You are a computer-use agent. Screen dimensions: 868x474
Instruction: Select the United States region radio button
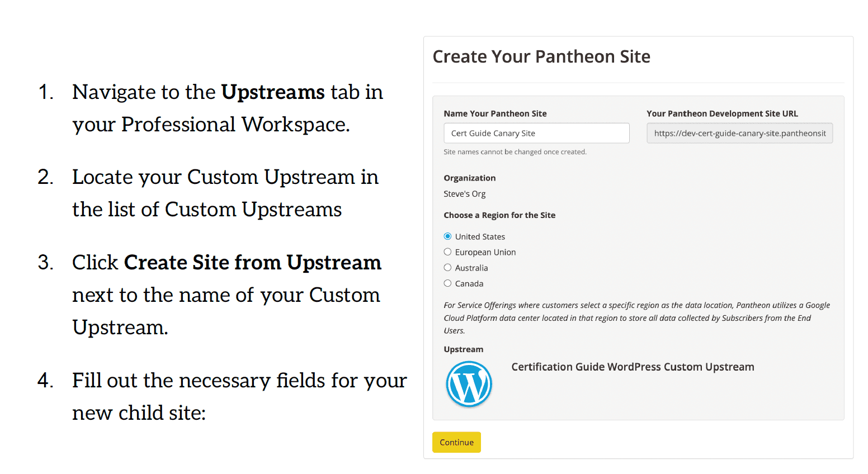[447, 236]
